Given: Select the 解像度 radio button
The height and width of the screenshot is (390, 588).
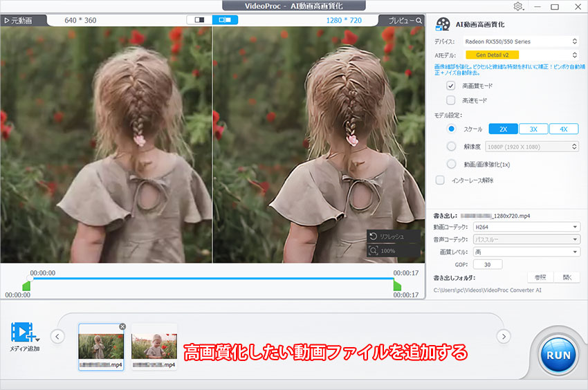Looking at the screenshot, I should point(452,147).
